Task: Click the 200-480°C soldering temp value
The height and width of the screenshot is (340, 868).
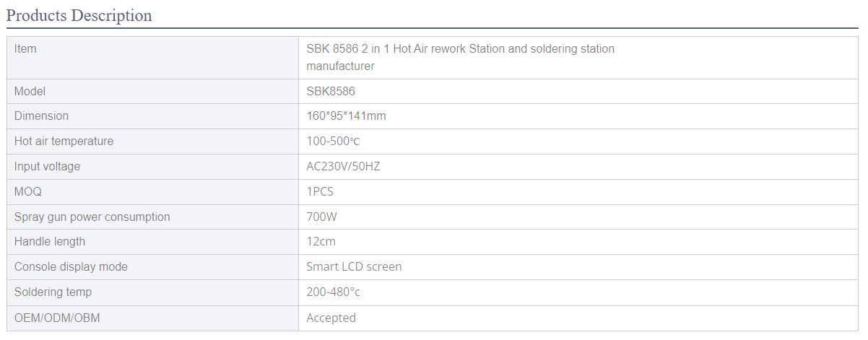Action: (x=333, y=292)
